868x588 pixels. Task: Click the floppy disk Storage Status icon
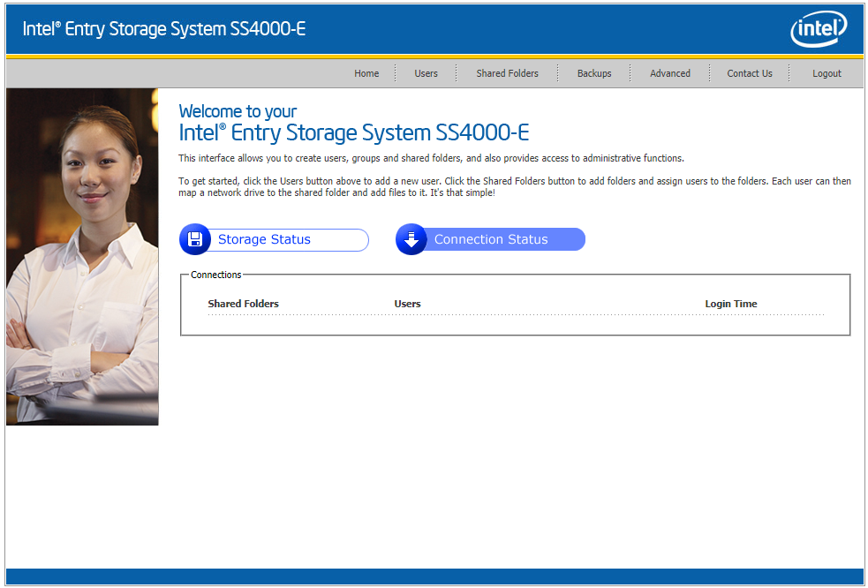pyautogui.click(x=195, y=239)
